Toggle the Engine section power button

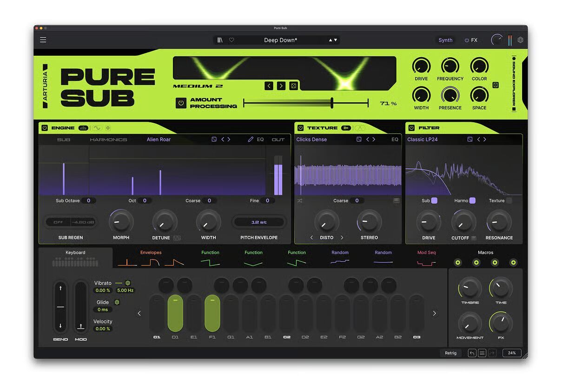click(45, 127)
